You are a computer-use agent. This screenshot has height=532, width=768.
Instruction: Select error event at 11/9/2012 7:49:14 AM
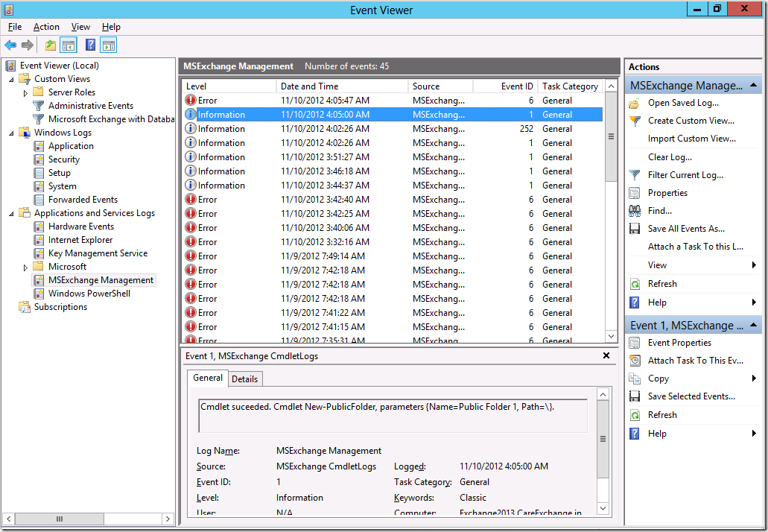[392, 256]
